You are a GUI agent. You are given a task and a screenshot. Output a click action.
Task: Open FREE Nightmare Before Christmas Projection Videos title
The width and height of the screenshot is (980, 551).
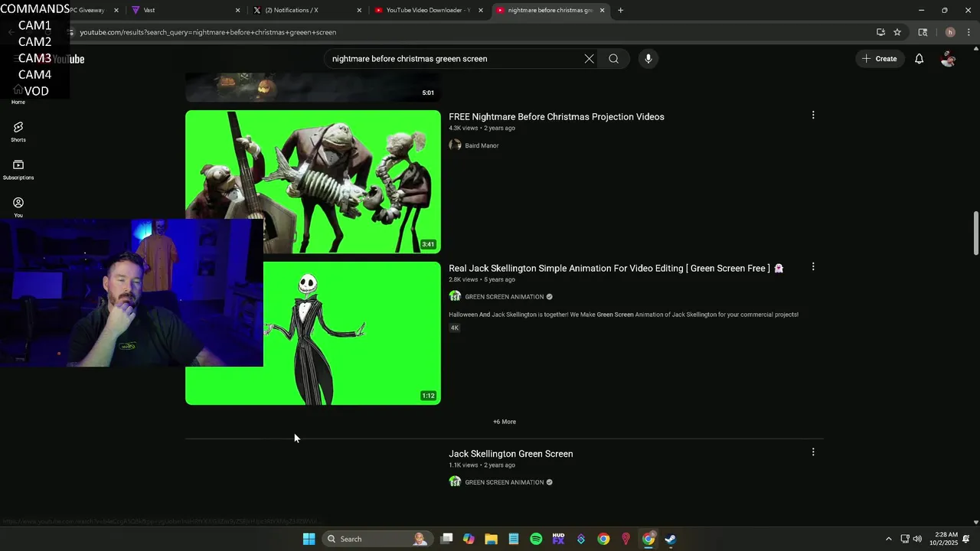click(557, 116)
